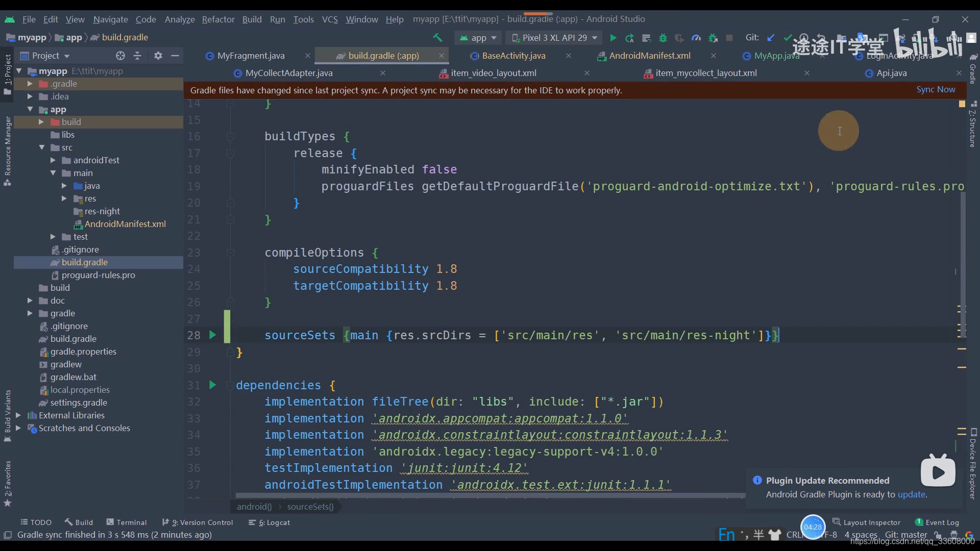The image size is (980, 551).
Task: Expand the .gradle folder
Action: pyautogui.click(x=30, y=84)
